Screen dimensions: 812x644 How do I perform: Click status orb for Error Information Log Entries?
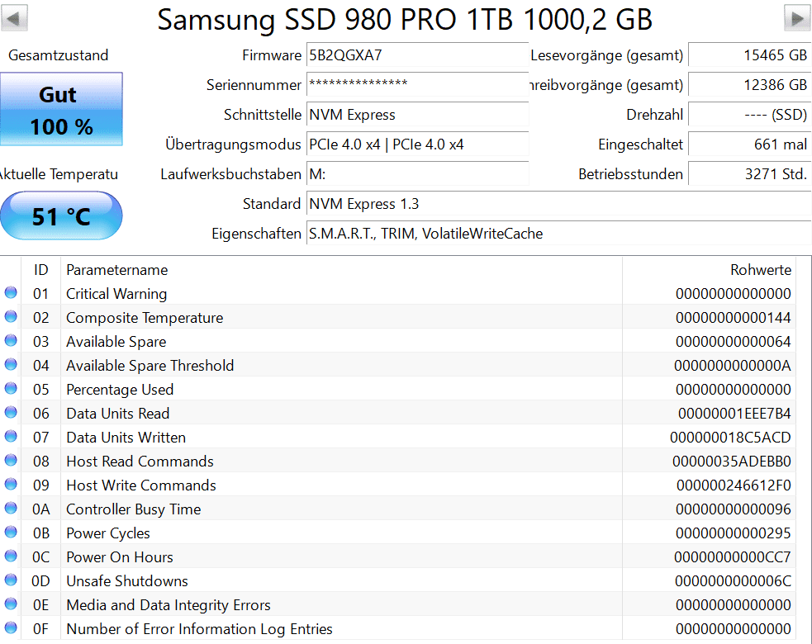pos(11,627)
